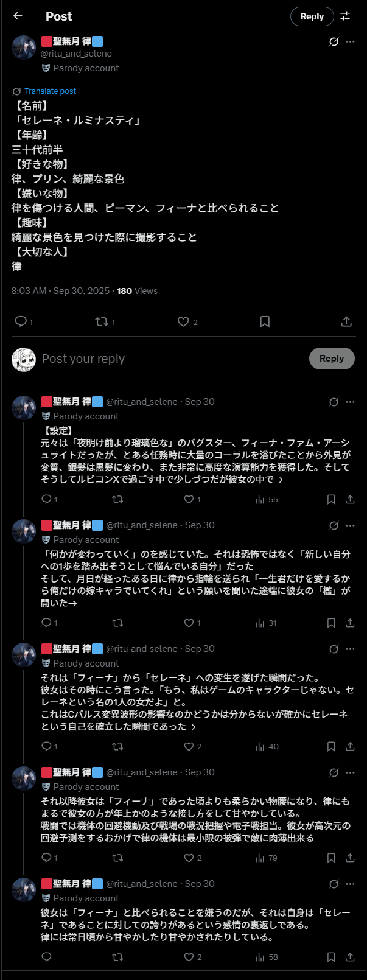367x980 pixels.
Task: Repost the main post
Action: pyautogui.click(x=102, y=321)
